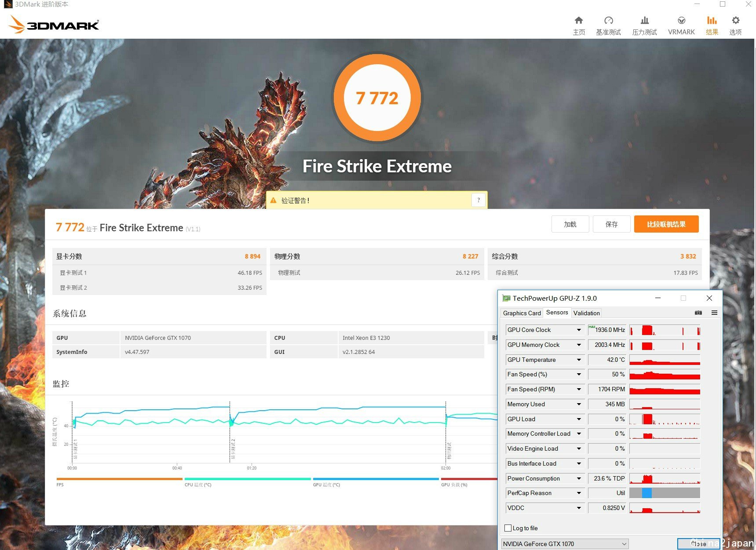The width and height of the screenshot is (756, 550).
Task: Click the Intel Xeon E3 1230 CPU cell
Action: click(411, 338)
